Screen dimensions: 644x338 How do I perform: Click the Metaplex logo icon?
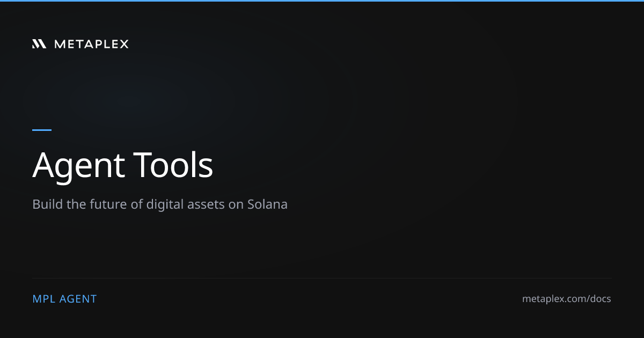point(39,44)
